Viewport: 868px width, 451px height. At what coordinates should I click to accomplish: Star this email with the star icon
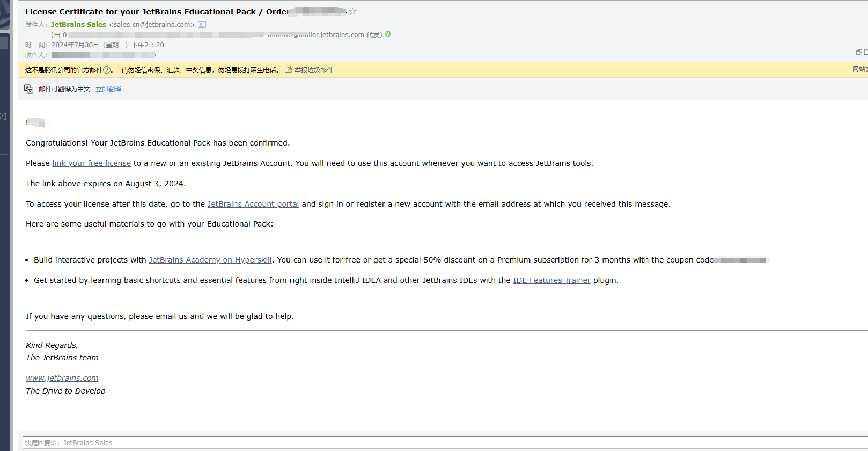coord(352,11)
